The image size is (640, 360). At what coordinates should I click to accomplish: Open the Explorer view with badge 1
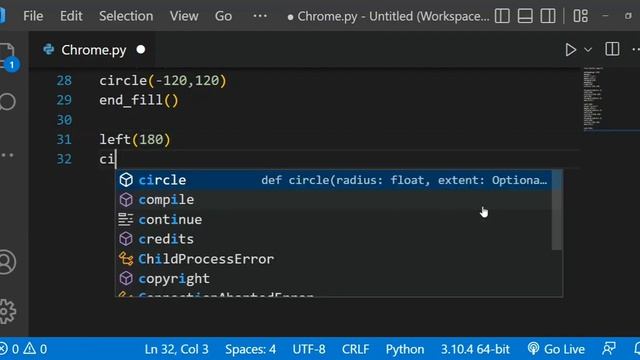click(x=8, y=57)
